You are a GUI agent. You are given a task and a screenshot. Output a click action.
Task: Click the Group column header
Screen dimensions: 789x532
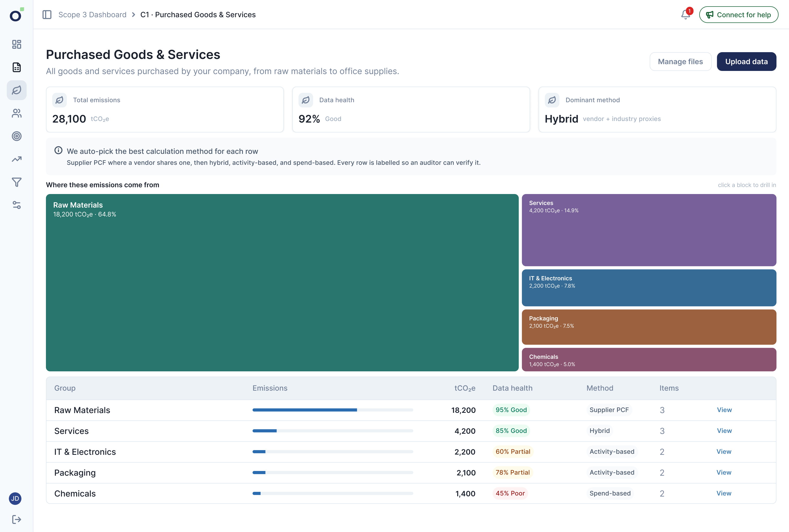(x=65, y=388)
